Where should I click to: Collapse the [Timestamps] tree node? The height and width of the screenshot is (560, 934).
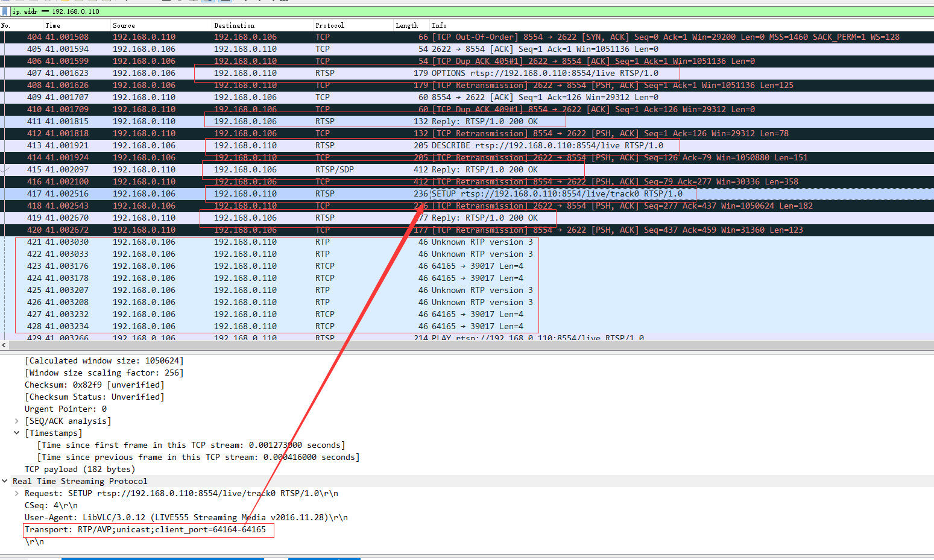click(x=17, y=433)
